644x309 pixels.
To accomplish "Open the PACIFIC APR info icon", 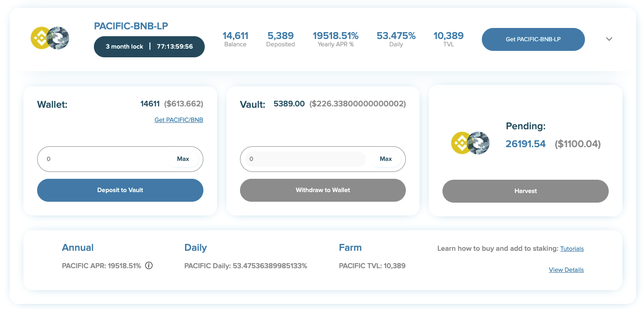I will coord(149,265).
